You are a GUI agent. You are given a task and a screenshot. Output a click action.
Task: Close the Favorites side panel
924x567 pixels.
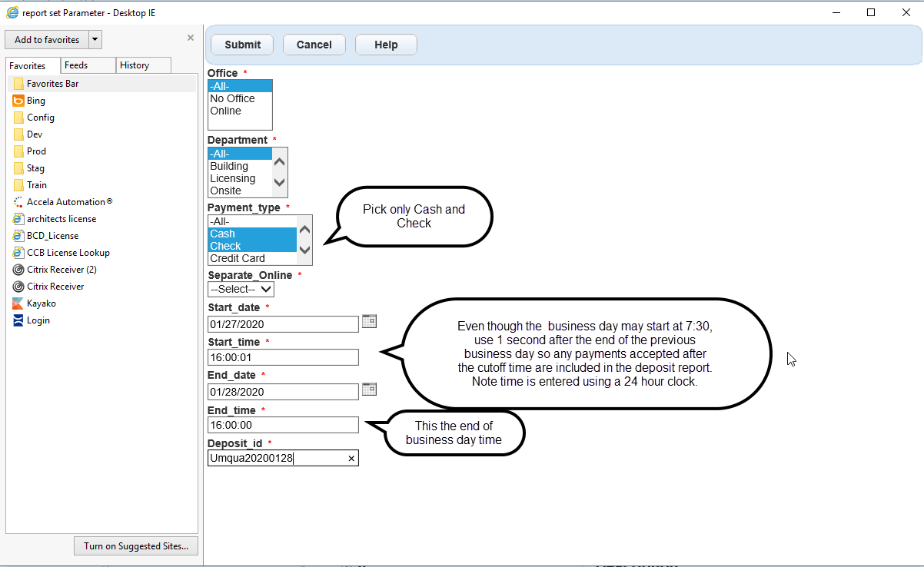tap(191, 38)
